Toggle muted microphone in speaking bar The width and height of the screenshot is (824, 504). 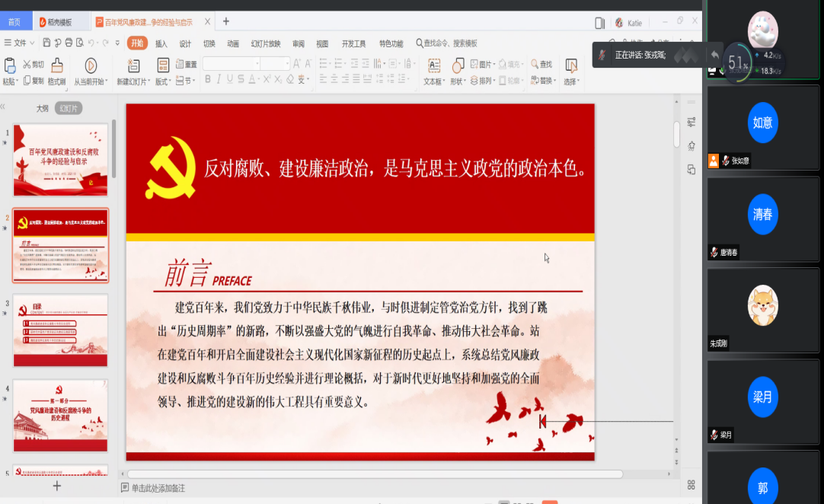point(602,55)
